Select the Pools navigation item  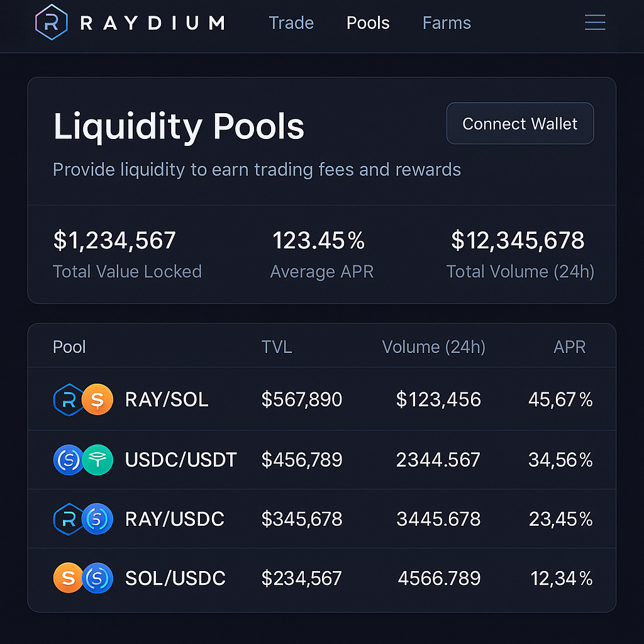[368, 23]
